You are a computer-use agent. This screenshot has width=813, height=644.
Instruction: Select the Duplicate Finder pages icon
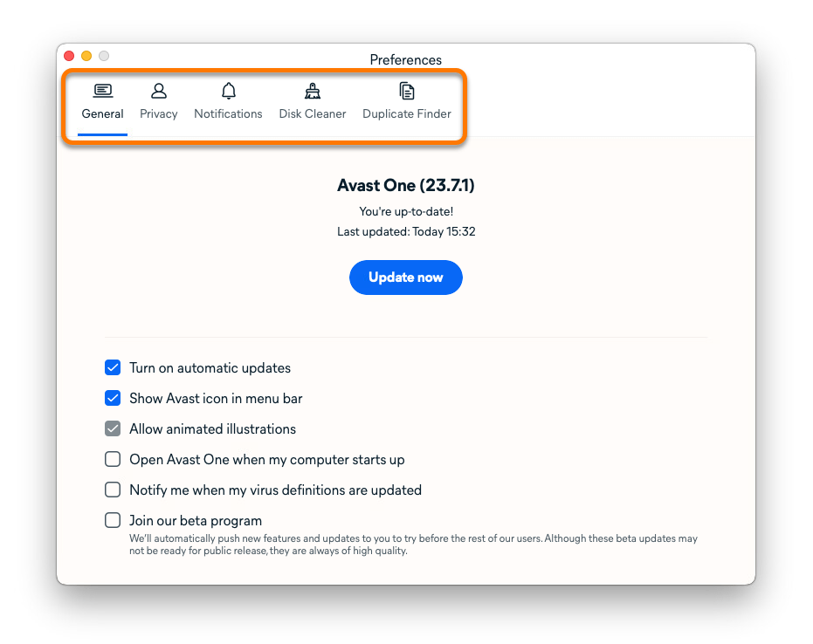coord(406,91)
